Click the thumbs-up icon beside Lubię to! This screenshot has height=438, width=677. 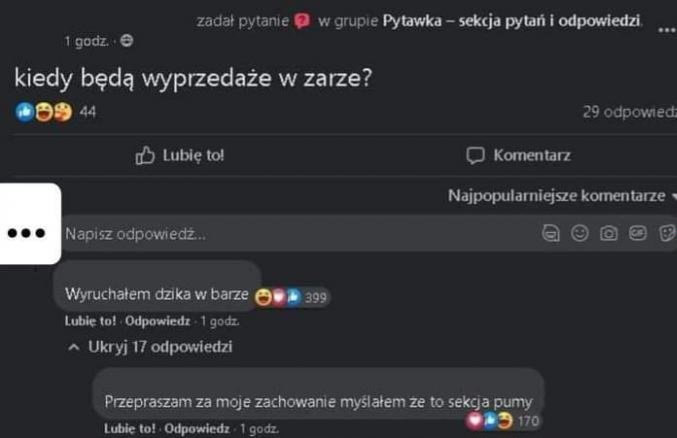tap(145, 156)
